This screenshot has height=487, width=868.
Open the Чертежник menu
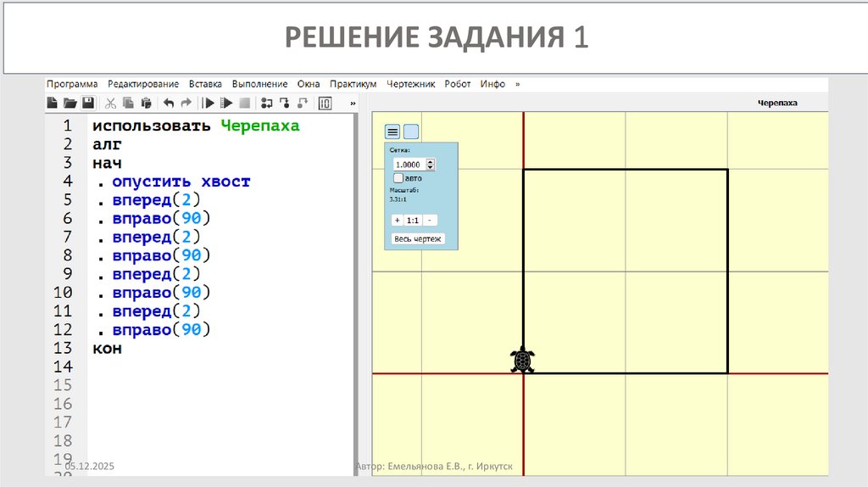411,84
